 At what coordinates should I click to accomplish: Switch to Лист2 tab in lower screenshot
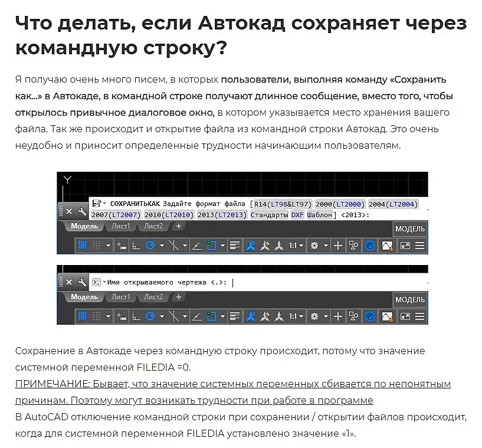[153, 297]
